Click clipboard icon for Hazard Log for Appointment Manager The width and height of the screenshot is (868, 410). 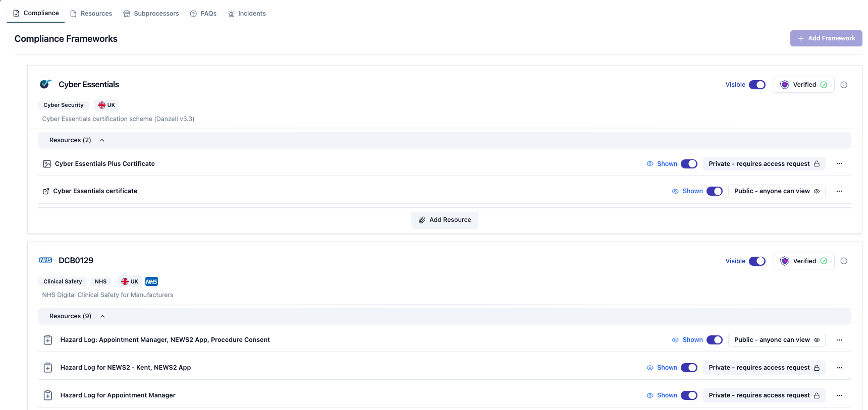click(48, 395)
